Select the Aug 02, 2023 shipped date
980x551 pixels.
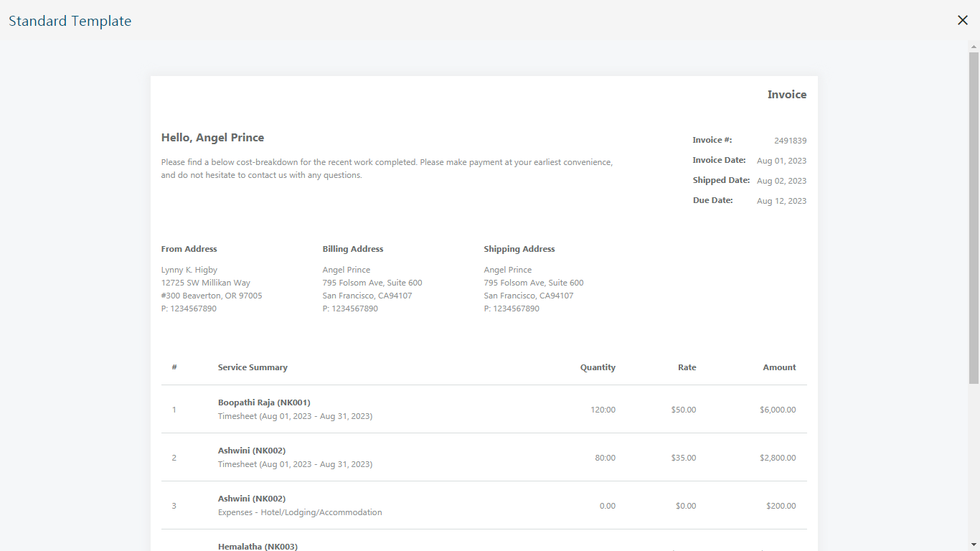click(781, 181)
